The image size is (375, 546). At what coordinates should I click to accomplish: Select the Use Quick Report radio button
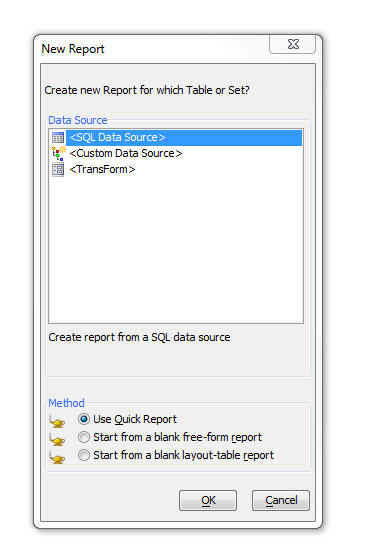click(x=84, y=419)
